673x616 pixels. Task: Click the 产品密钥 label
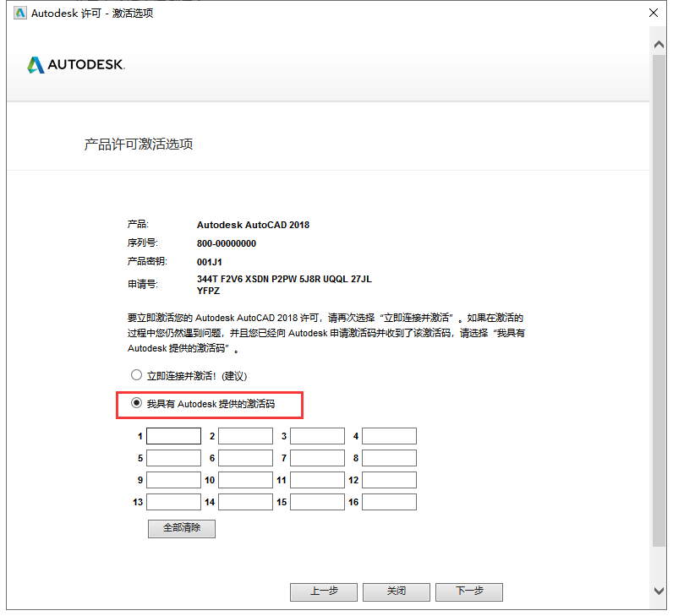pyautogui.click(x=147, y=261)
